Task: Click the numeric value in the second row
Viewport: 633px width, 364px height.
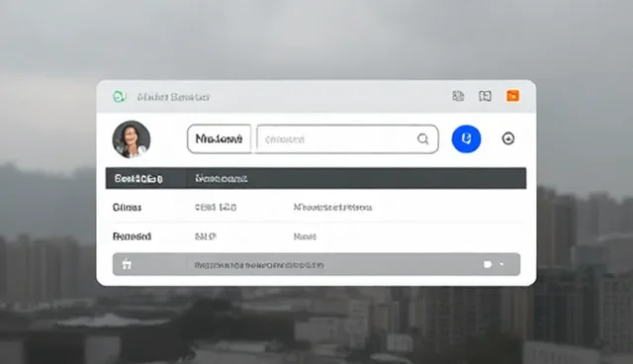Action: pyautogui.click(x=206, y=236)
